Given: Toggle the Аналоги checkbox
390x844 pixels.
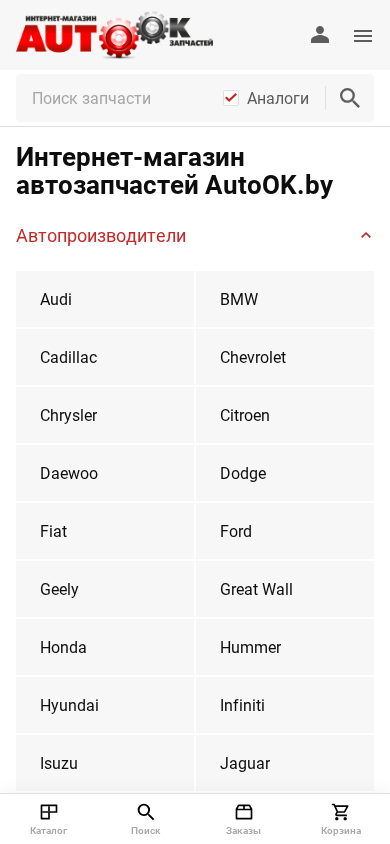Looking at the screenshot, I should pyautogui.click(x=231, y=98).
